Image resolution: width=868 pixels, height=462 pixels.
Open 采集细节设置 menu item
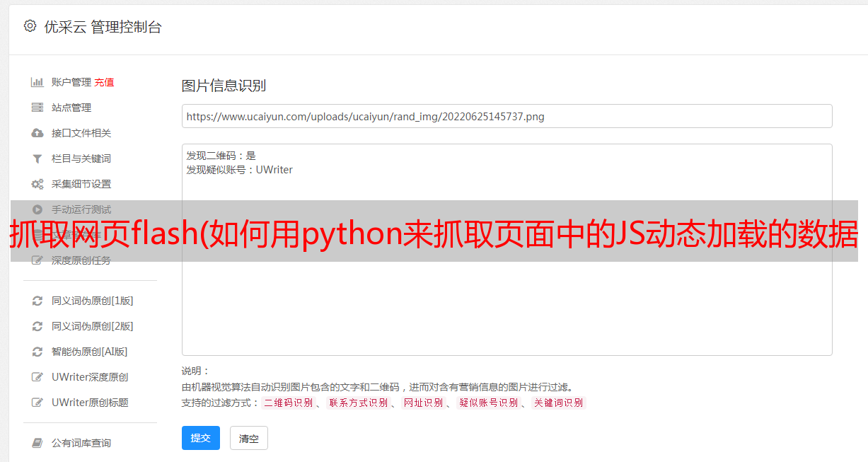click(81, 184)
